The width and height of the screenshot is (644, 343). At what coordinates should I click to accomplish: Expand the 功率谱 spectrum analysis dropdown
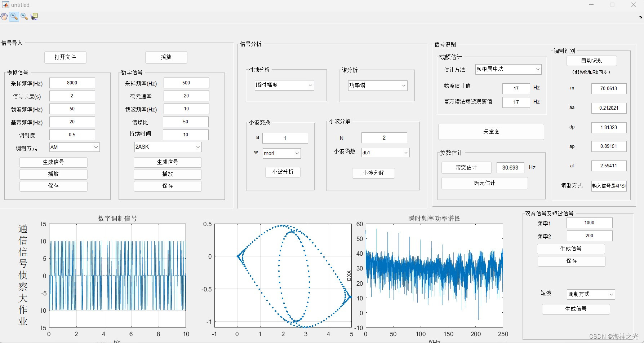pyautogui.click(x=378, y=85)
